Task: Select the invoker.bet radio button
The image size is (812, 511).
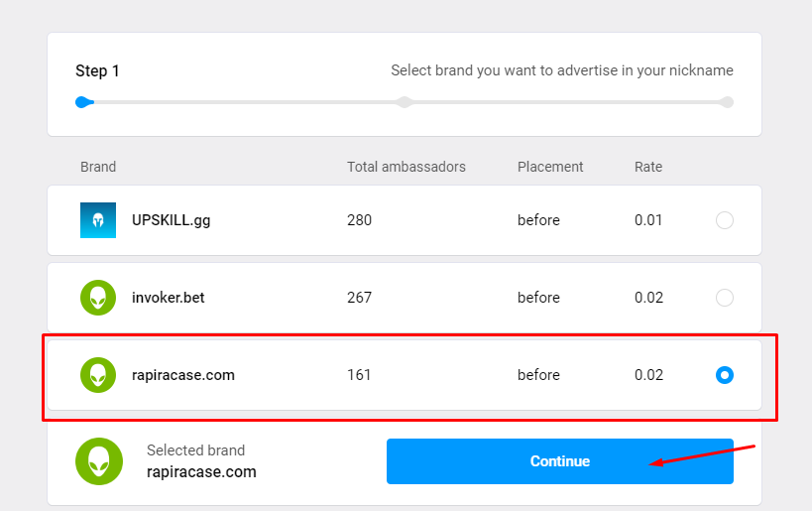Action: [x=725, y=298]
